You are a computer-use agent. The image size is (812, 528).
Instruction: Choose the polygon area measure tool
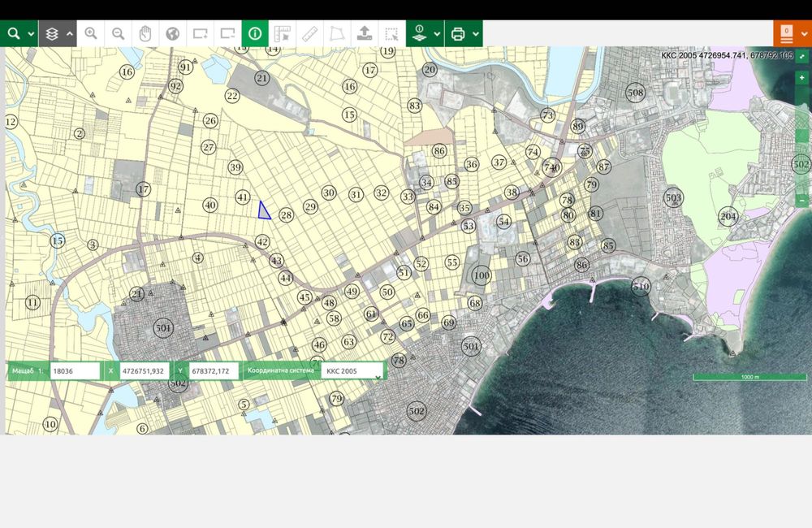[336, 34]
